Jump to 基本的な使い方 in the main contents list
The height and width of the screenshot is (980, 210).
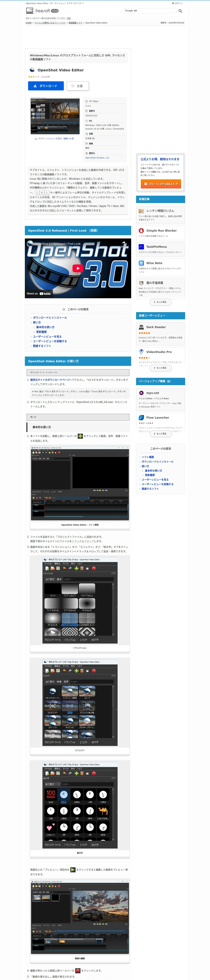tap(45, 327)
